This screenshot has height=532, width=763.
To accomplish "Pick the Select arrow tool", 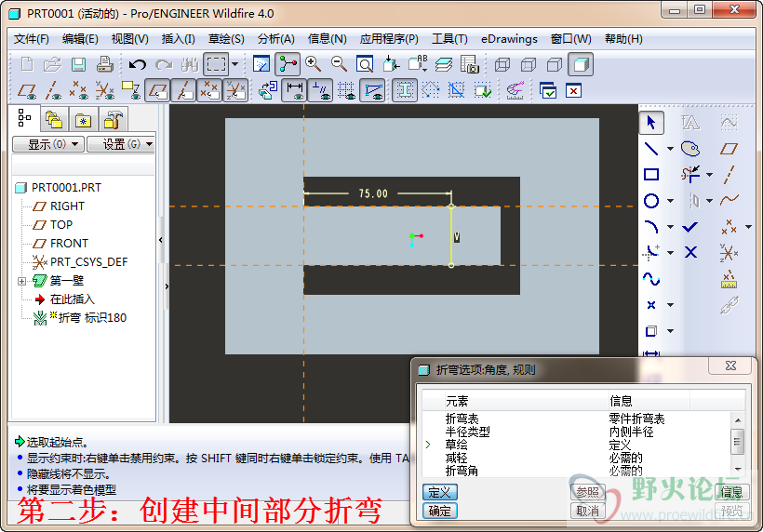I will [651, 122].
